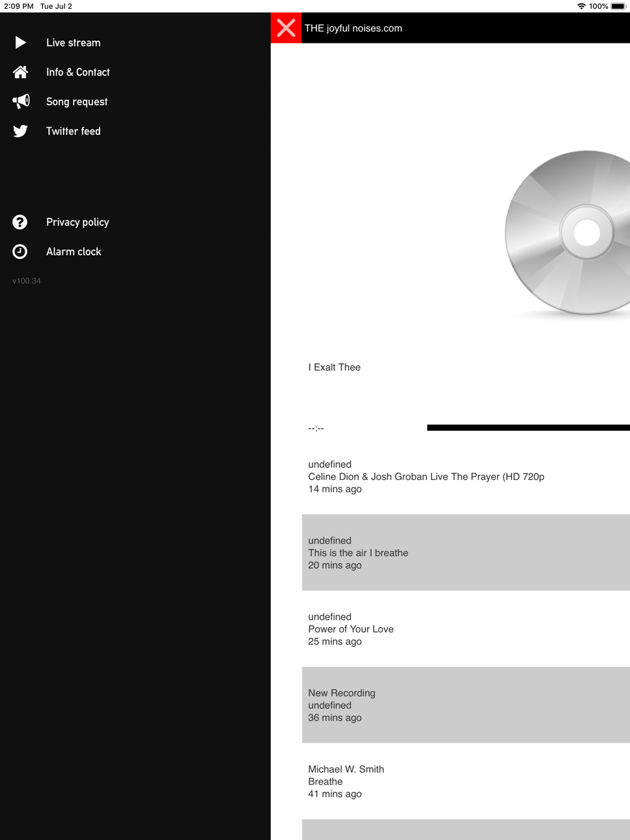Tap the play icon beside Live stream
Viewport: 630px width, 840px height.
pos(20,43)
